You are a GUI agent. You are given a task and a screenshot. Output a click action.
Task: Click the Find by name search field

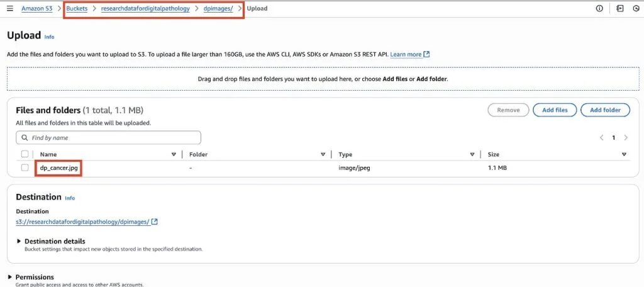(108, 138)
